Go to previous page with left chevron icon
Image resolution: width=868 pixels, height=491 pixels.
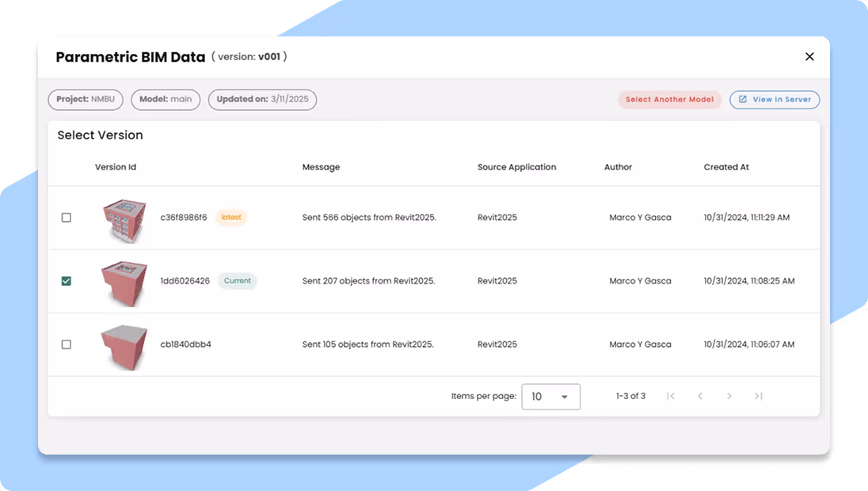pyautogui.click(x=700, y=396)
